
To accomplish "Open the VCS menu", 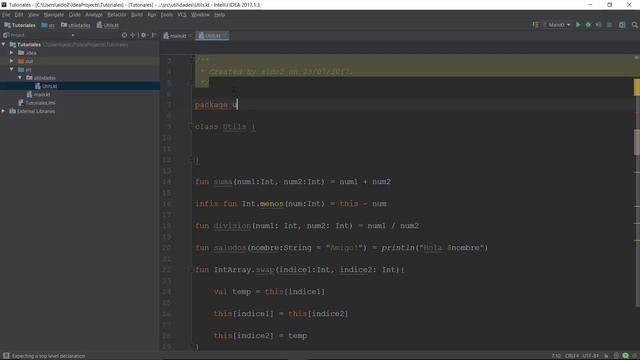I will coord(182,15).
